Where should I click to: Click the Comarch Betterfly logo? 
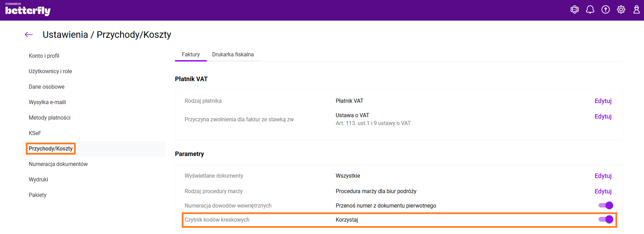click(28, 10)
